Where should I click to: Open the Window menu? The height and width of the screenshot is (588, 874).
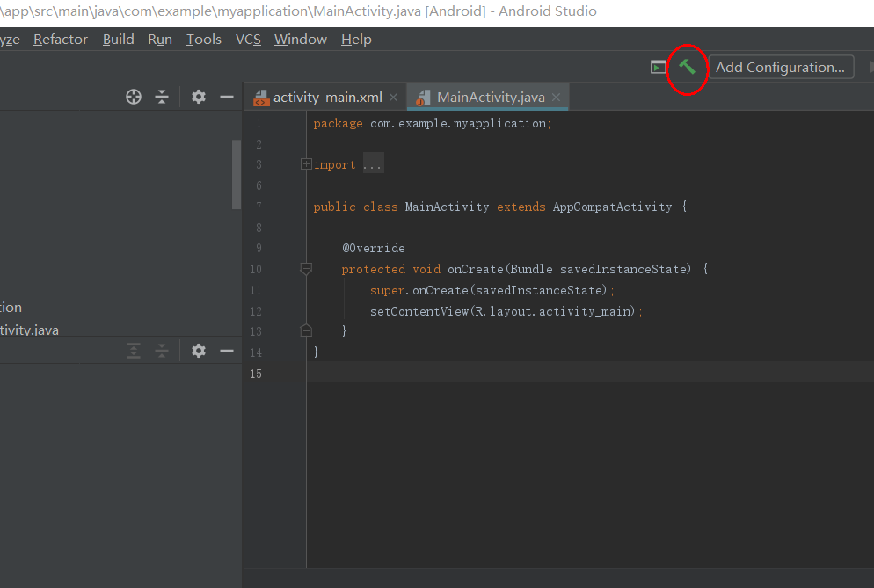coord(301,40)
